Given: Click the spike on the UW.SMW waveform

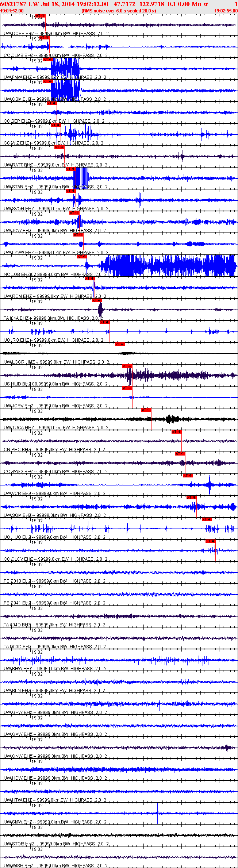Looking at the screenshot, I should tap(158, 813).
